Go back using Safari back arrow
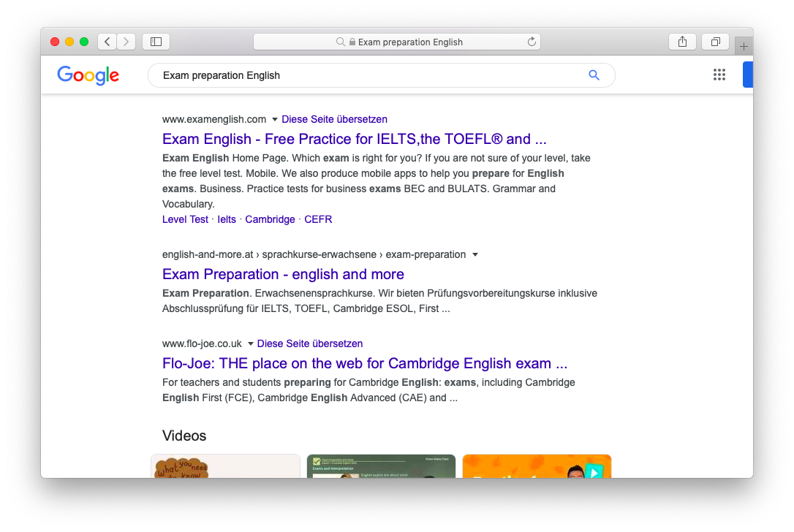The width and height of the screenshot is (794, 532). pyautogui.click(x=107, y=42)
